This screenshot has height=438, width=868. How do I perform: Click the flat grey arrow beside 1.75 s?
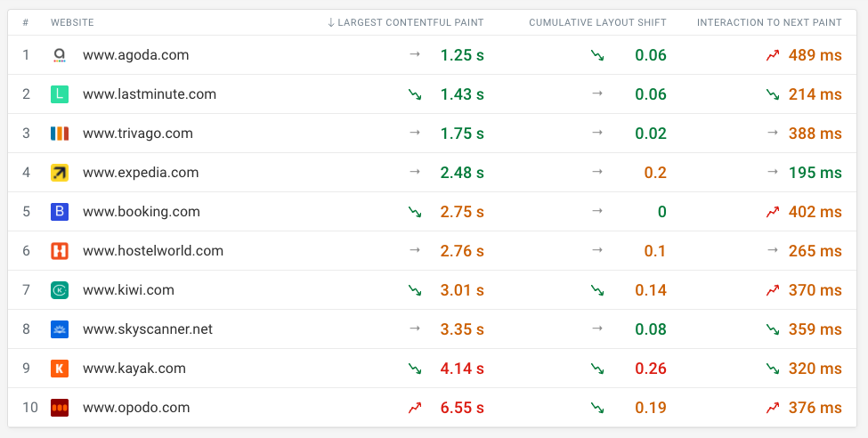pos(415,133)
